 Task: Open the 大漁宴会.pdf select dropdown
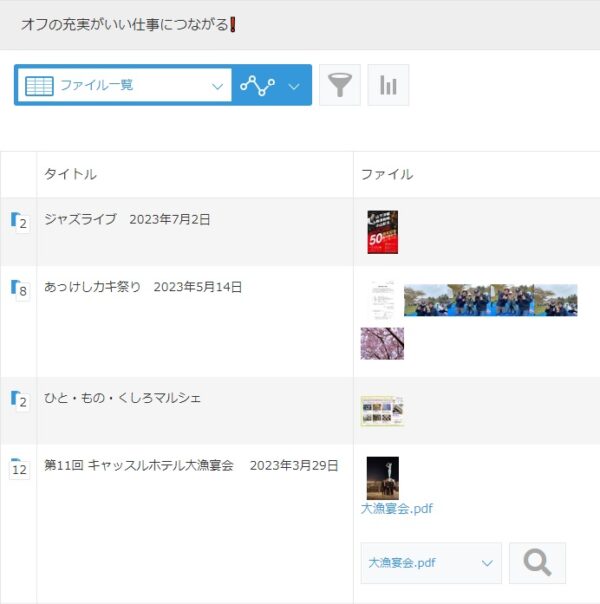[430, 563]
